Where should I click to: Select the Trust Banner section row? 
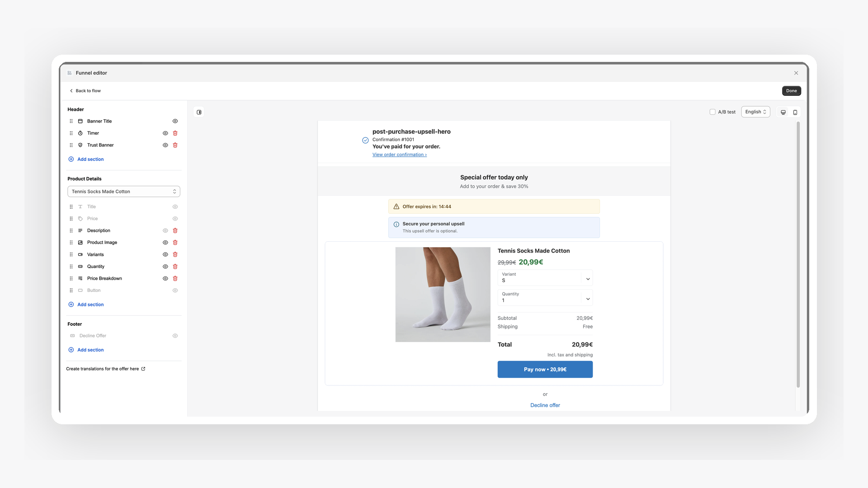coord(124,145)
